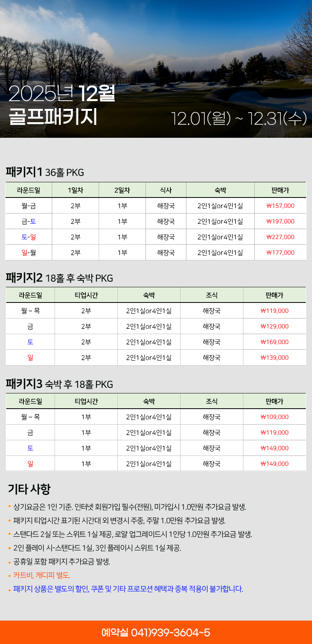Click the ₩227,000 price in 토-일 row
This screenshot has height=644, width=312.
(280, 237)
